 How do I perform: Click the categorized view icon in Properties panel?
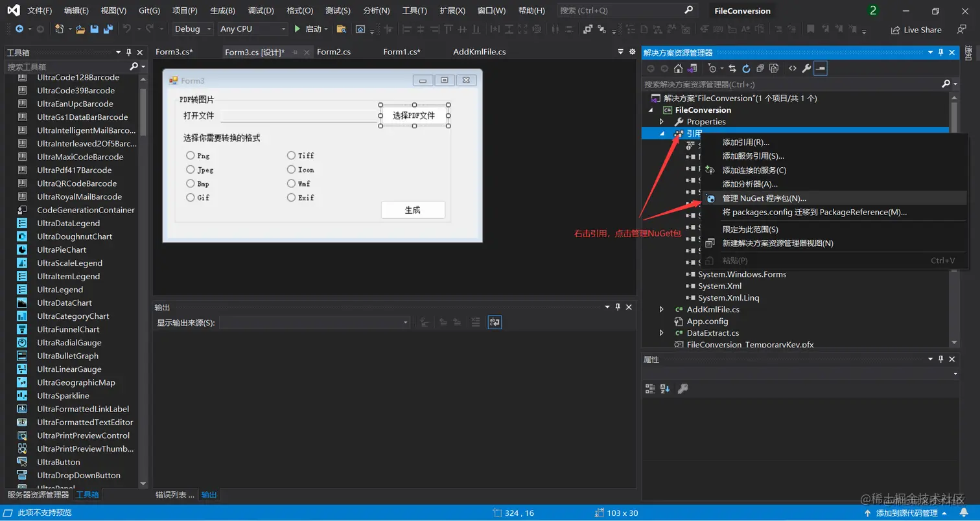pos(650,389)
